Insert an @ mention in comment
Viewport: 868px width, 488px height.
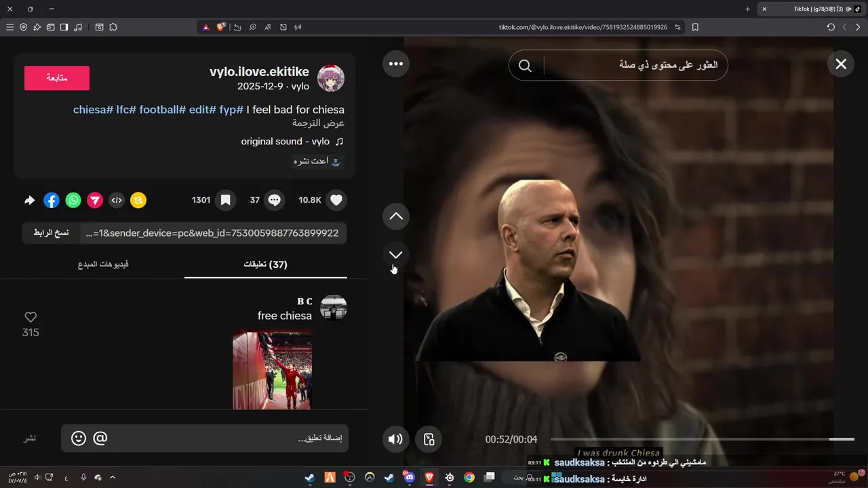tap(100, 439)
